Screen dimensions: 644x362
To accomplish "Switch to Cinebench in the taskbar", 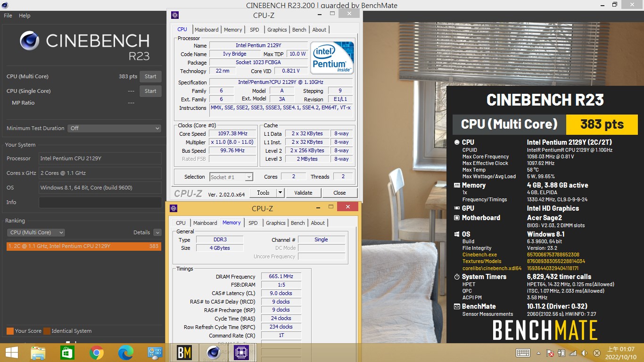I will click(213, 353).
